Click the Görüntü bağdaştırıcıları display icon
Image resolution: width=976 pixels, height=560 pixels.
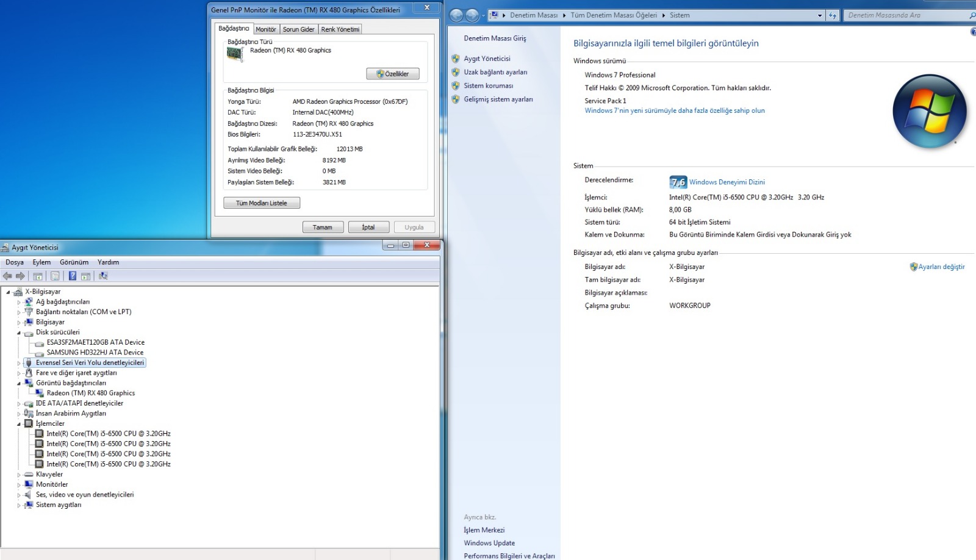(x=29, y=383)
